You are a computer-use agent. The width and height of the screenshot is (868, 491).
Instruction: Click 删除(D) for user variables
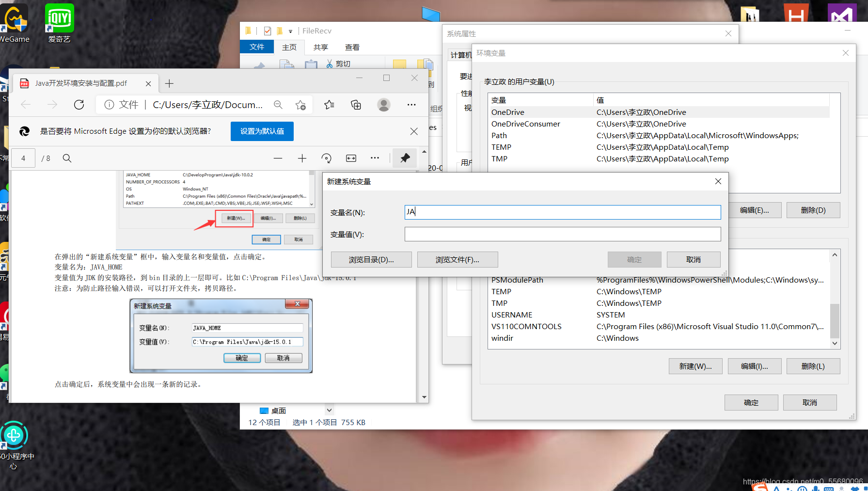813,210
